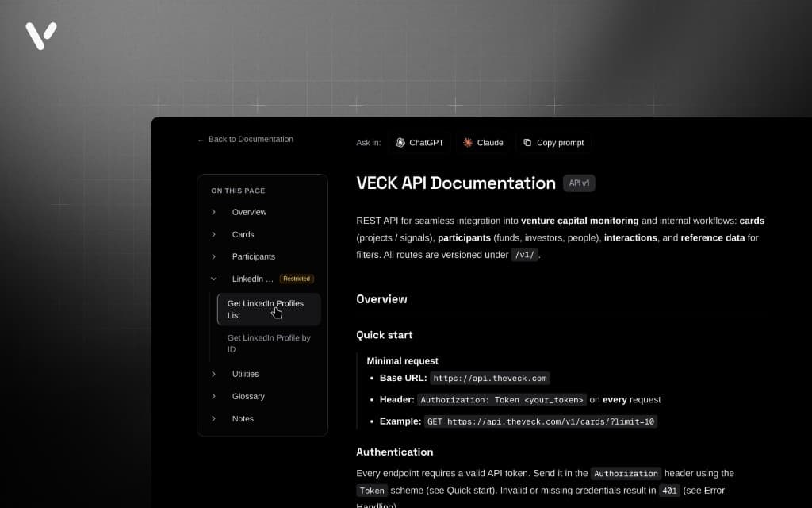
Task: Click the Authorization: Token <your_token> code
Action: pyautogui.click(x=502, y=400)
